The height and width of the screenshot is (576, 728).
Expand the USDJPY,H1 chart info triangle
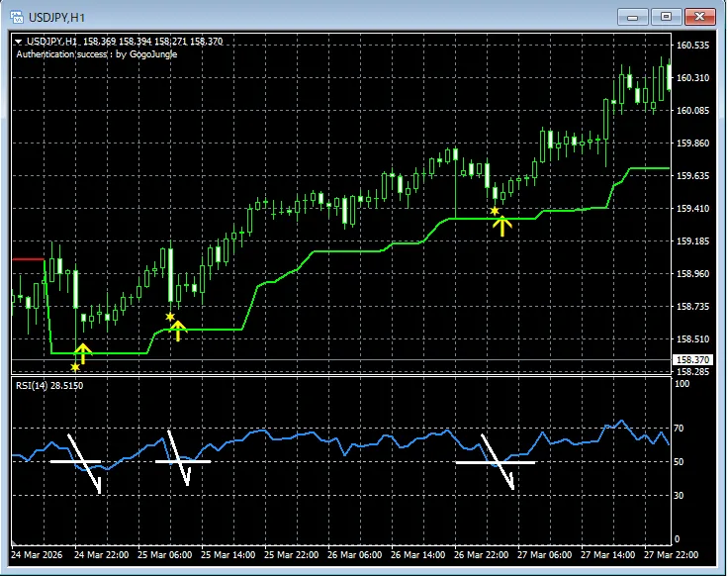(18, 42)
